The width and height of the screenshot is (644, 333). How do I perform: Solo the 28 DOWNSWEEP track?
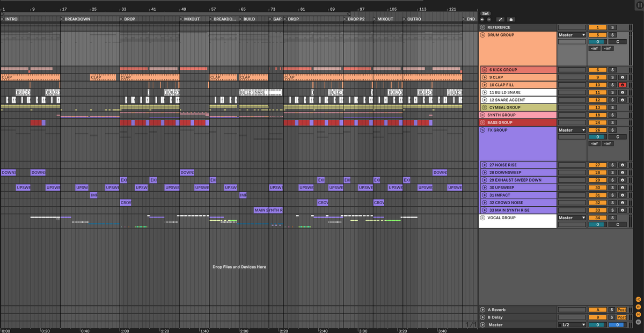pos(613,172)
